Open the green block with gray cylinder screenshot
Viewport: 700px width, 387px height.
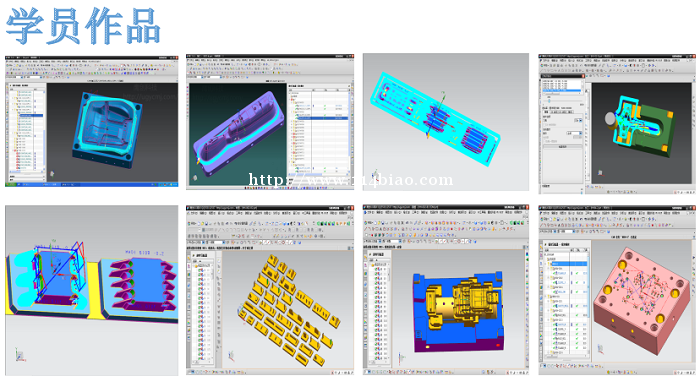[617, 124]
